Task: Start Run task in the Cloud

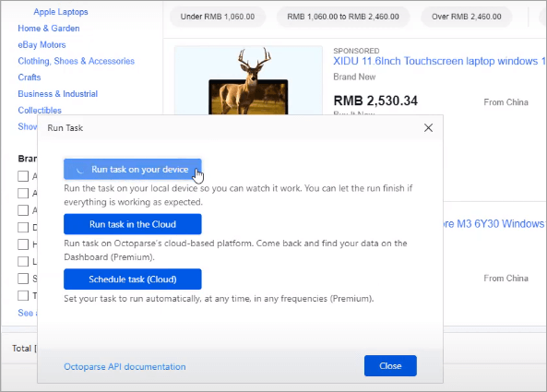Action: [x=133, y=224]
